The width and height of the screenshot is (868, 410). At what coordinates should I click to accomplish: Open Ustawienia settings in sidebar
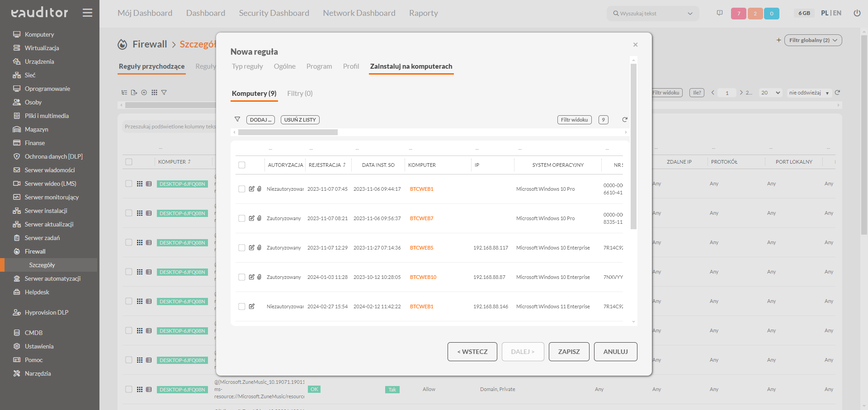point(39,346)
